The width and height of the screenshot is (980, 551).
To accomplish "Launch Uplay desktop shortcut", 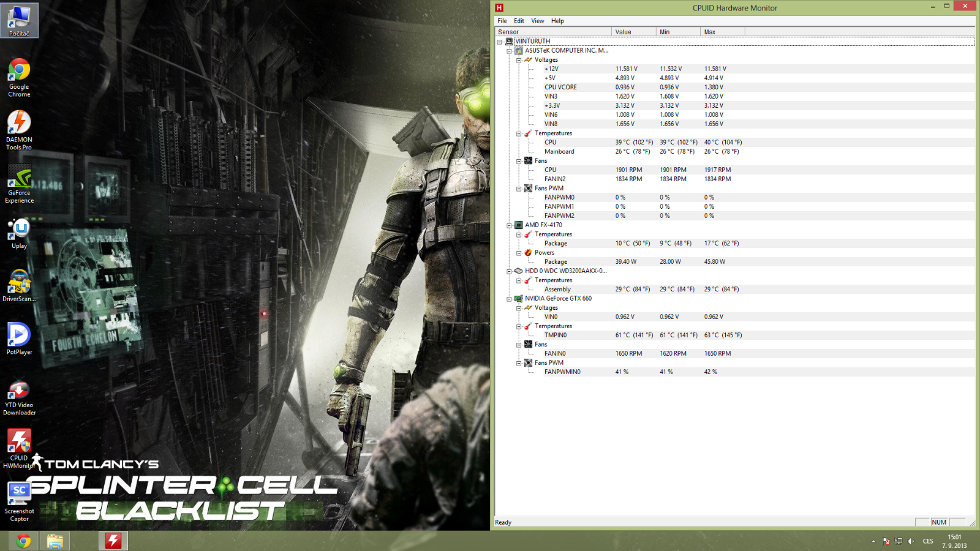I will coord(19,233).
